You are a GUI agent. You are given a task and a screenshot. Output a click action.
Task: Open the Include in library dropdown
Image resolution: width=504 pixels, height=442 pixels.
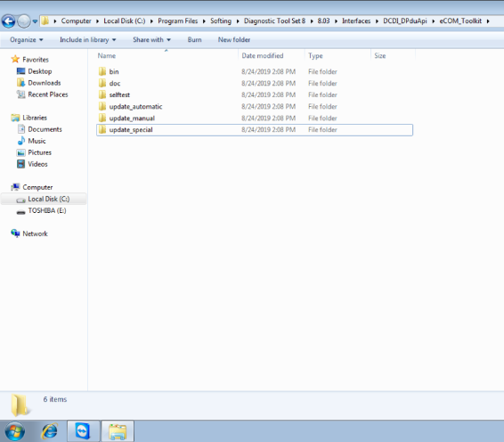pos(88,39)
